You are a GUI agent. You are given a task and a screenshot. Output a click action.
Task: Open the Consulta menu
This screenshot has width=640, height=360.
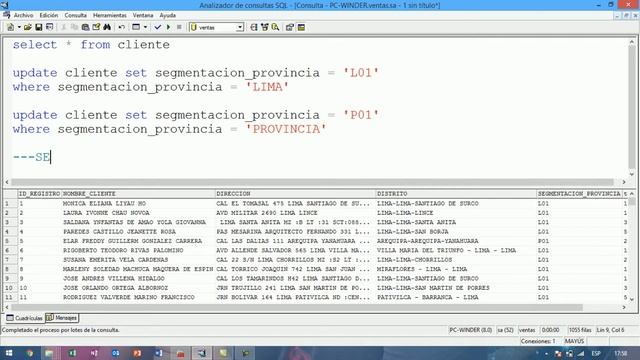tap(76, 15)
